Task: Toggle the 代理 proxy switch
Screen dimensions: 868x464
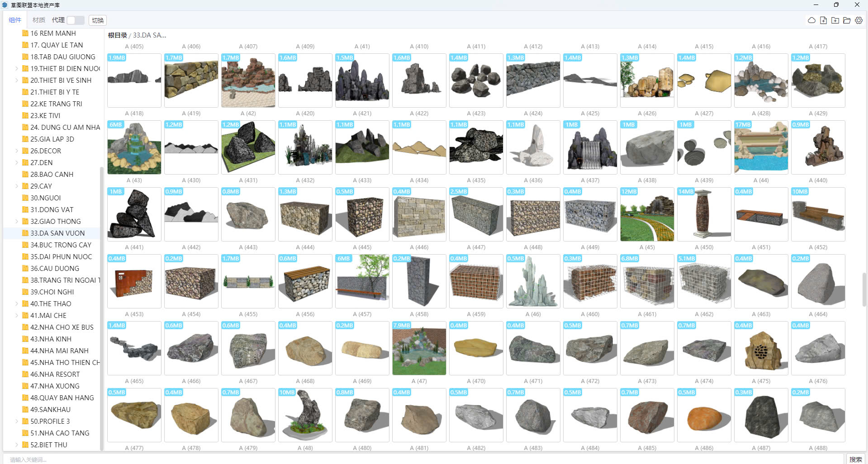Action: coord(75,20)
